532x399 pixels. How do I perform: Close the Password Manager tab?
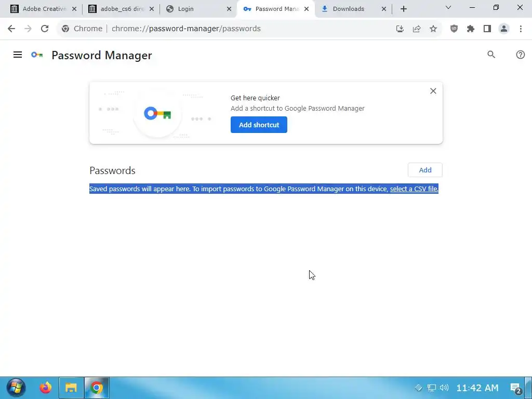click(307, 9)
